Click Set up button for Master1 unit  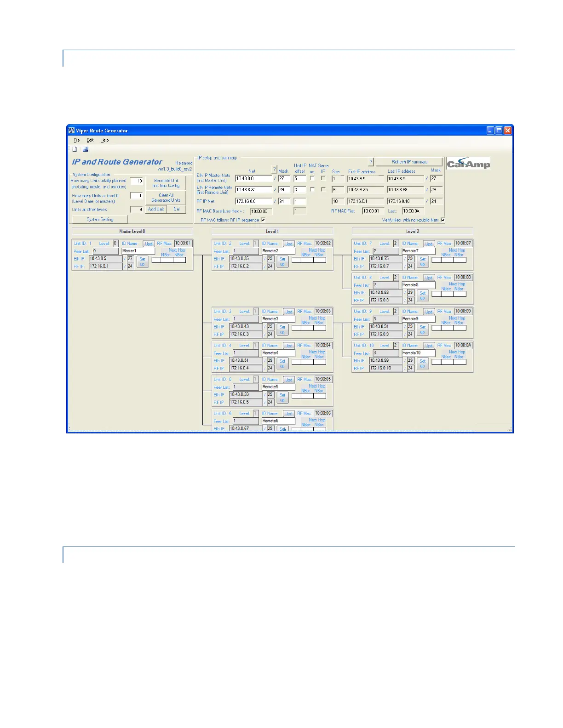pyautogui.click(x=143, y=262)
